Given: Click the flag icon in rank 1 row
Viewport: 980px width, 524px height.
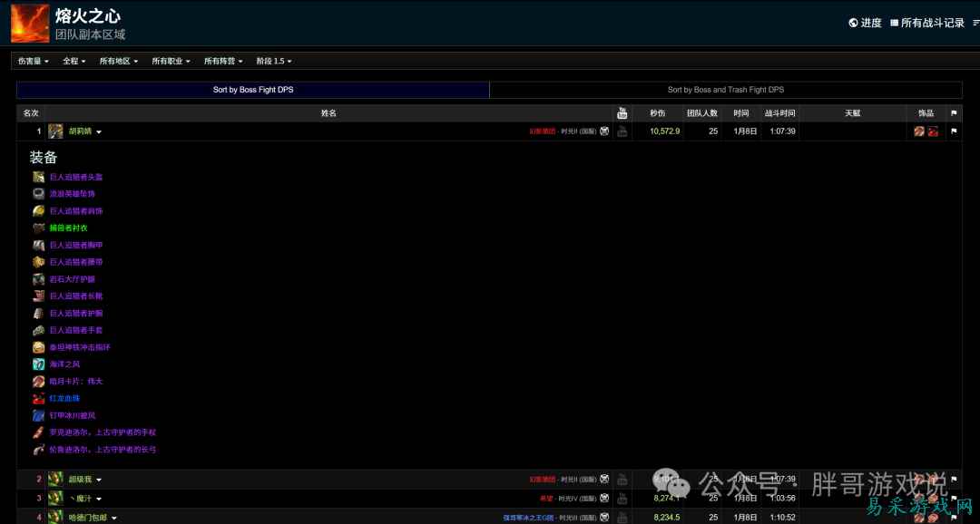Looking at the screenshot, I should point(954,131).
